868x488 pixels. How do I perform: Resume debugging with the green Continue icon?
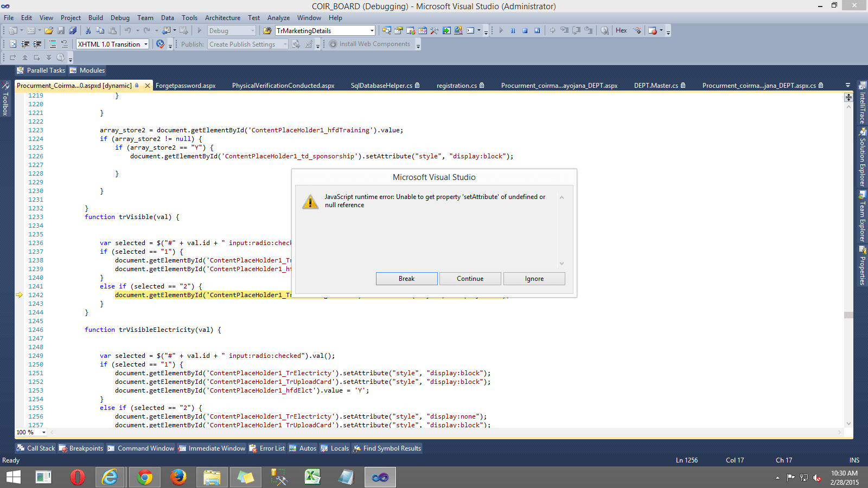(500, 30)
